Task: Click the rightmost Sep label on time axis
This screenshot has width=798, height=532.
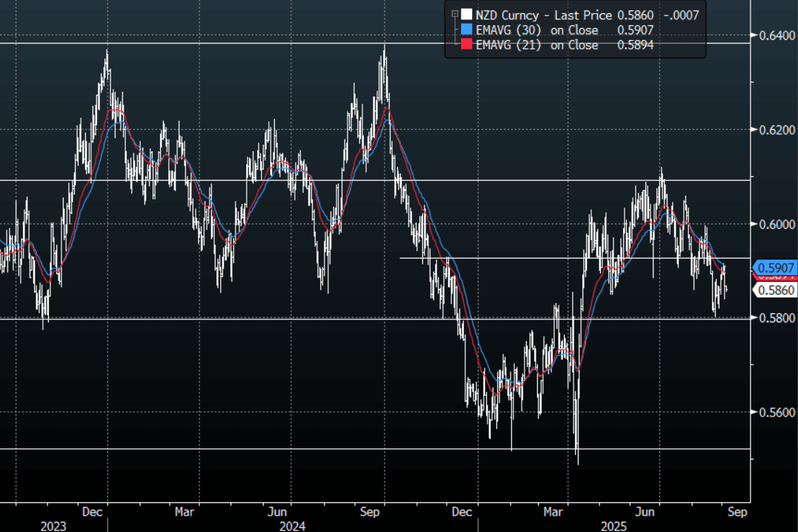Action: point(737,511)
